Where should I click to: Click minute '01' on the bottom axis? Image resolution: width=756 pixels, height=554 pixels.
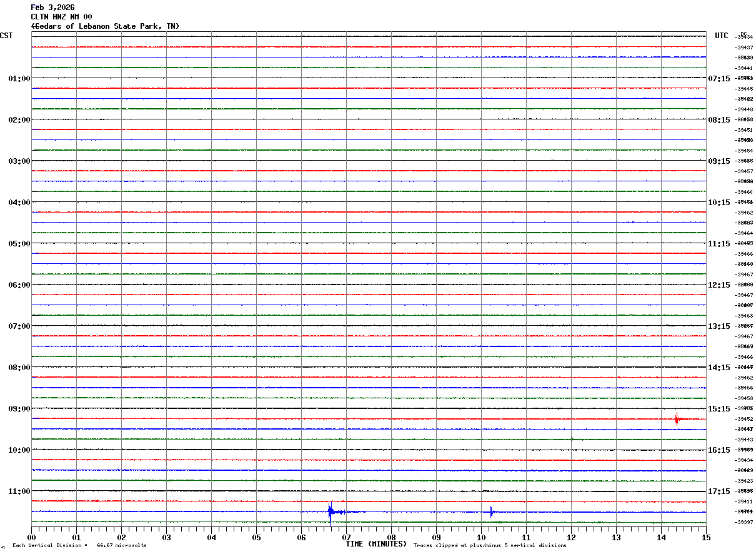tap(77, 537)
